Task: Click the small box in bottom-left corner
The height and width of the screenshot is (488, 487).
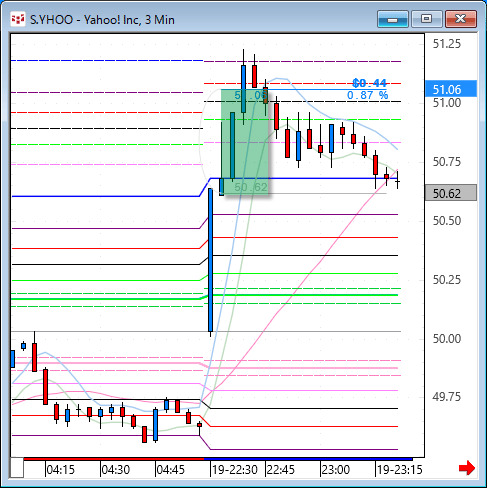Action: click(17, 468)
